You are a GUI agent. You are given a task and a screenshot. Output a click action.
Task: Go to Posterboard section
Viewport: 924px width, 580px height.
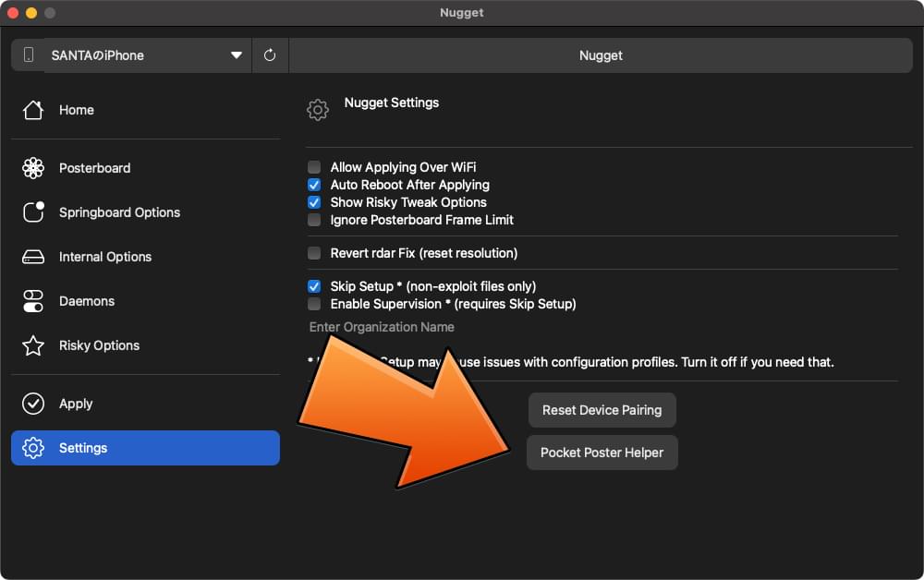(x=145, y=168)
